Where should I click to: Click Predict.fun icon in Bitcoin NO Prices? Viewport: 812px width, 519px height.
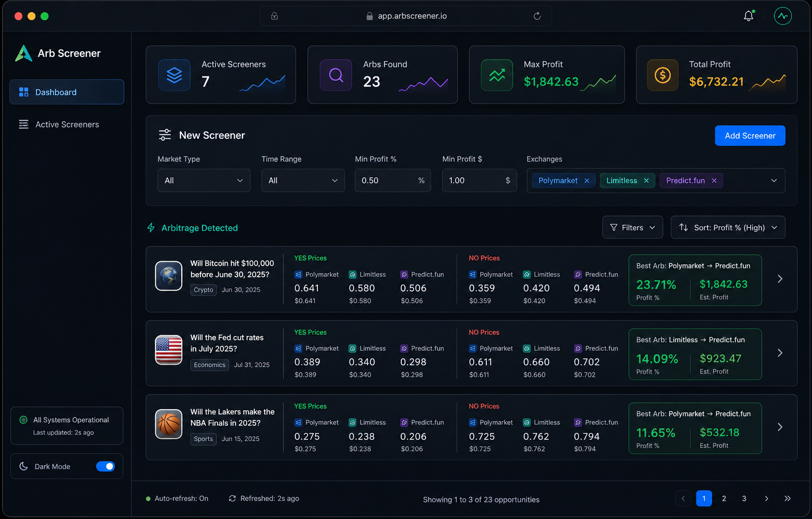578,274
